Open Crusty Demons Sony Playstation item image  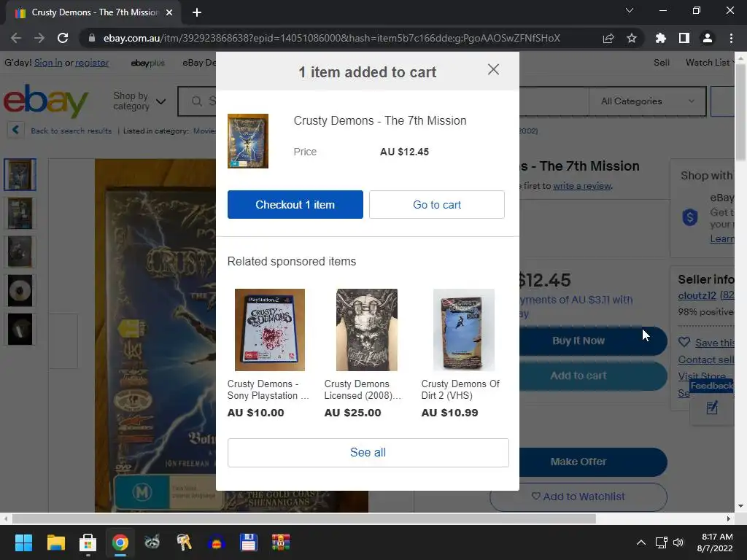pyautogui.click(x=270, y=330)
